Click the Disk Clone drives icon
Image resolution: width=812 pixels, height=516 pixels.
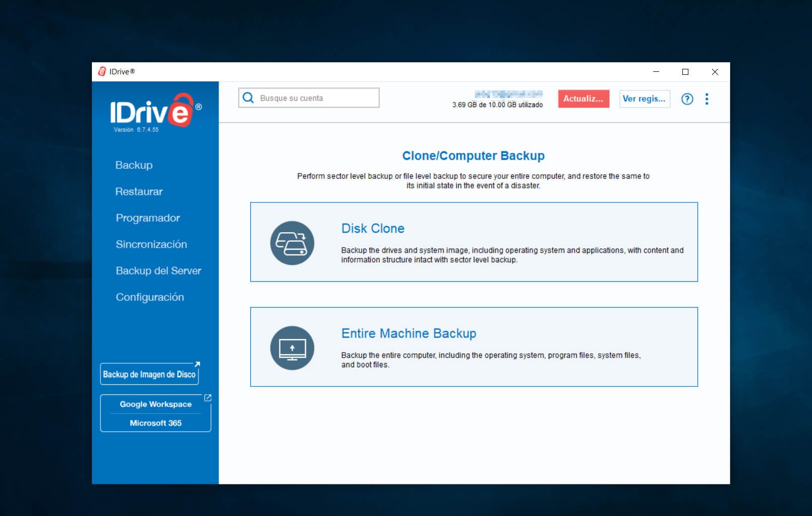(292, 243)
